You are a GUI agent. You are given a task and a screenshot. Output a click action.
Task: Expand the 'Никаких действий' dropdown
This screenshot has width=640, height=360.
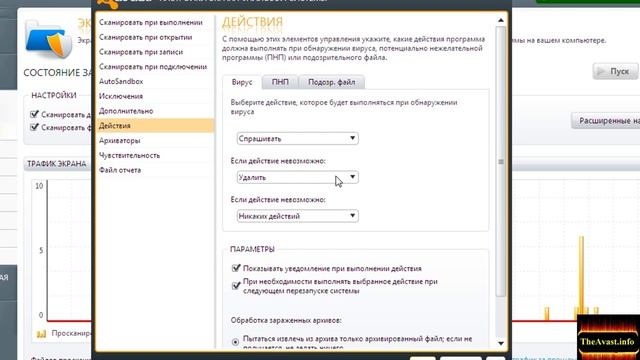tap(298, 216)
